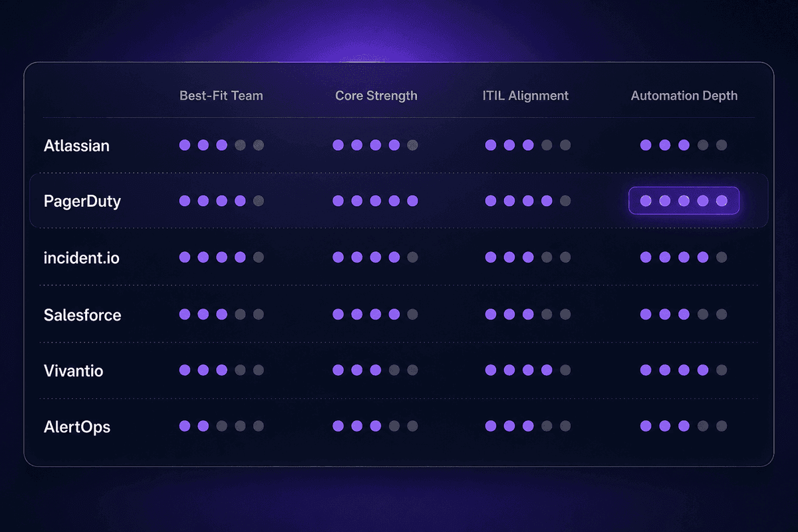Screen dimensions: 798x532
Task: Click incident.io's Best-Fit Team dot rating
Action: pyautogui.click(x=221, y=257)
